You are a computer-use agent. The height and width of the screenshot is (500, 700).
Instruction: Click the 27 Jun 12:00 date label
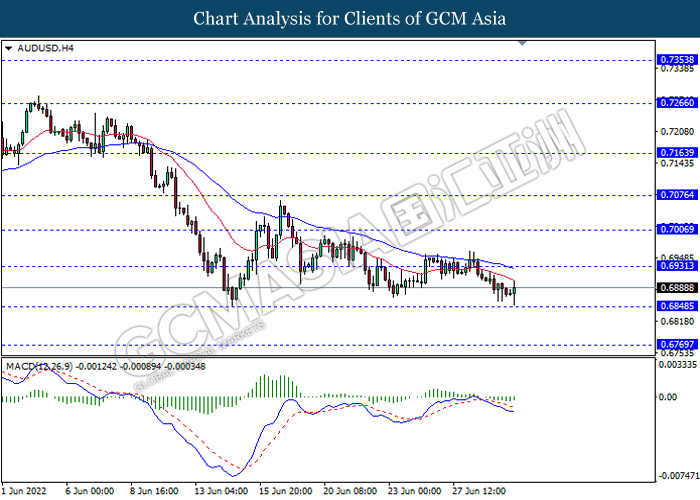coord(479,491)
